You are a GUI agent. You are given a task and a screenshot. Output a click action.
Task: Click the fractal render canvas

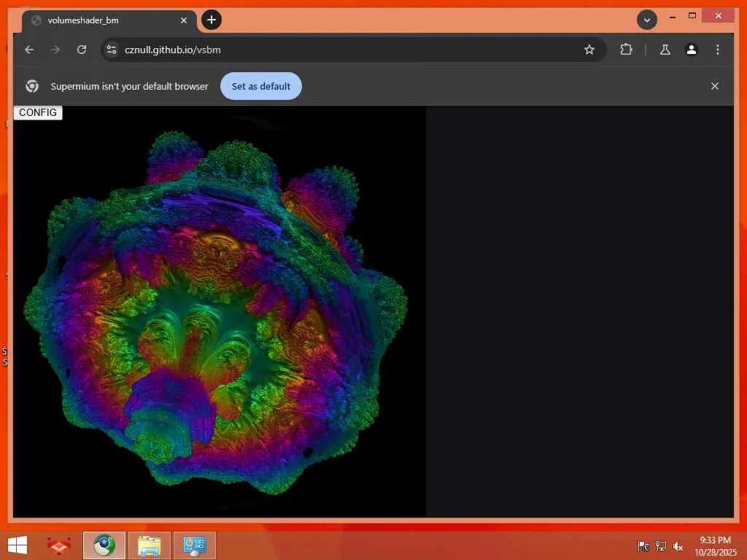click(219, 311)
